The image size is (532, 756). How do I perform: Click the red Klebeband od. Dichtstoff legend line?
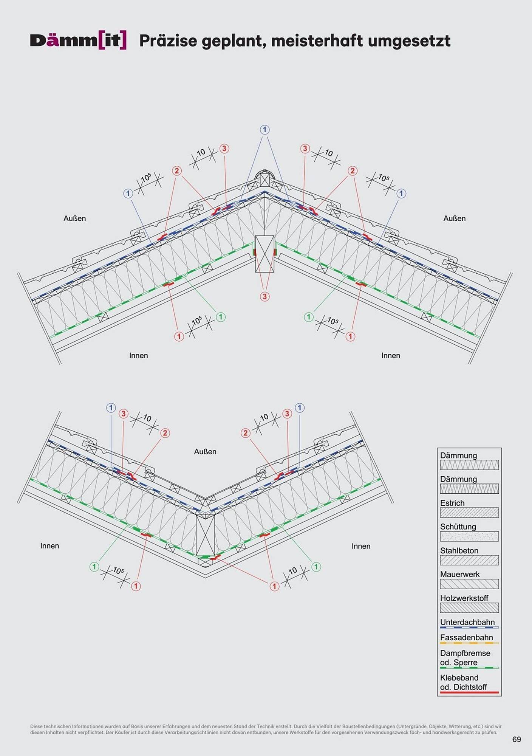point(469,693)
